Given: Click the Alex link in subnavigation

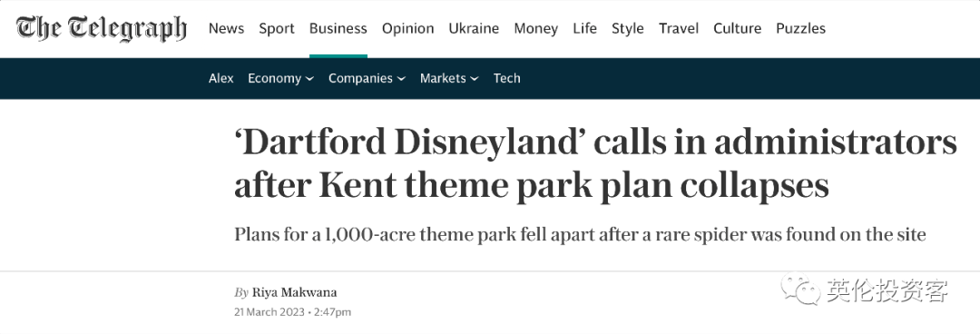Looking at the screenshot, I should 221,78.
